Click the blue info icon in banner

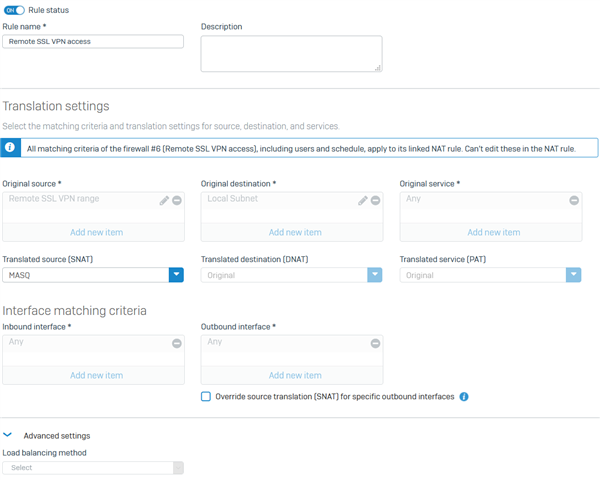10,148
